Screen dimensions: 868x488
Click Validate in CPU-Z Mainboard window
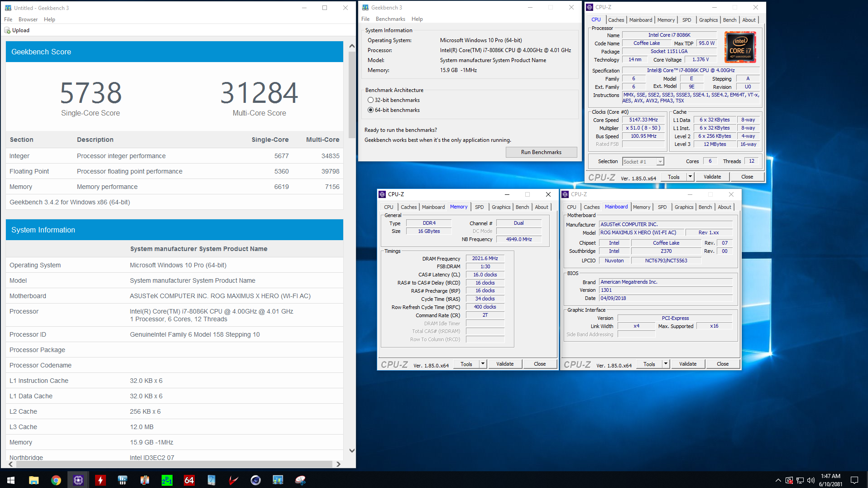click(688, 364)
